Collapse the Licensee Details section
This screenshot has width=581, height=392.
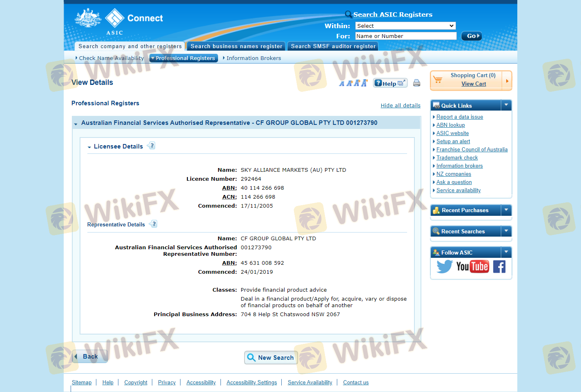[x=89, y=147]
